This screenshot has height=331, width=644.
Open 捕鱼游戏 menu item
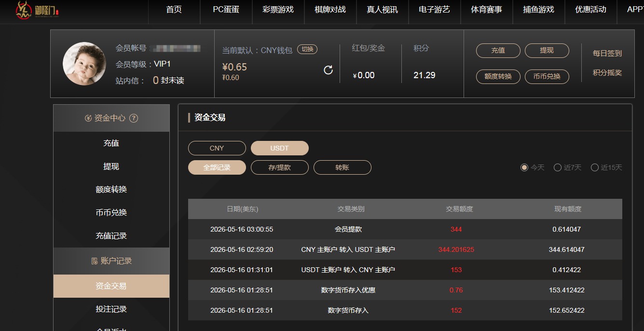[x=539, y=10]
